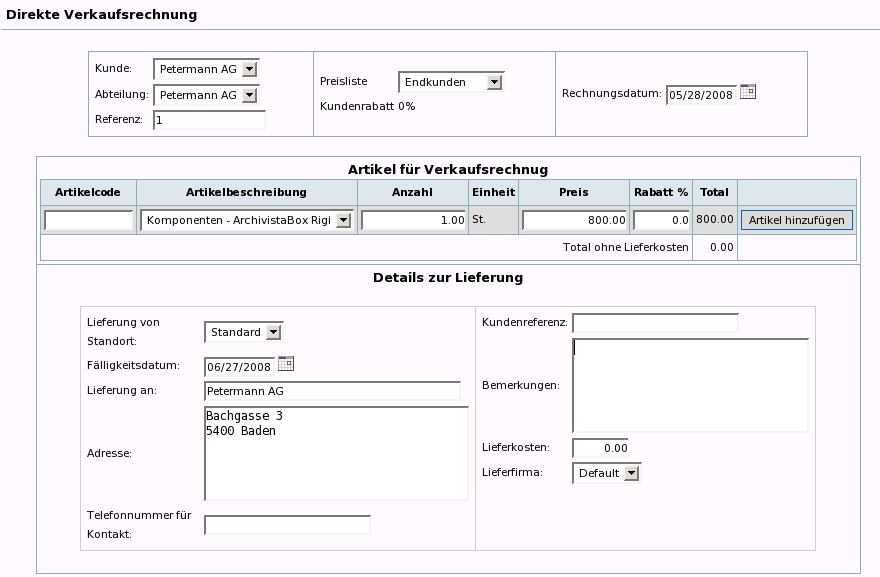Expand the Preisliste Endkunden dropdown

point(451,82)
